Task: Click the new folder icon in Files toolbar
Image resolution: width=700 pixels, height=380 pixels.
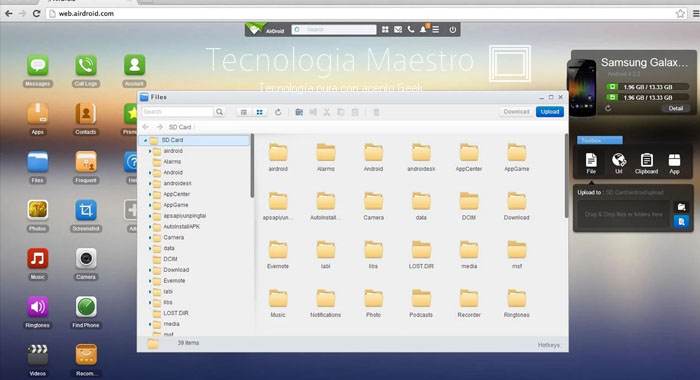Action: click(299, 112)
